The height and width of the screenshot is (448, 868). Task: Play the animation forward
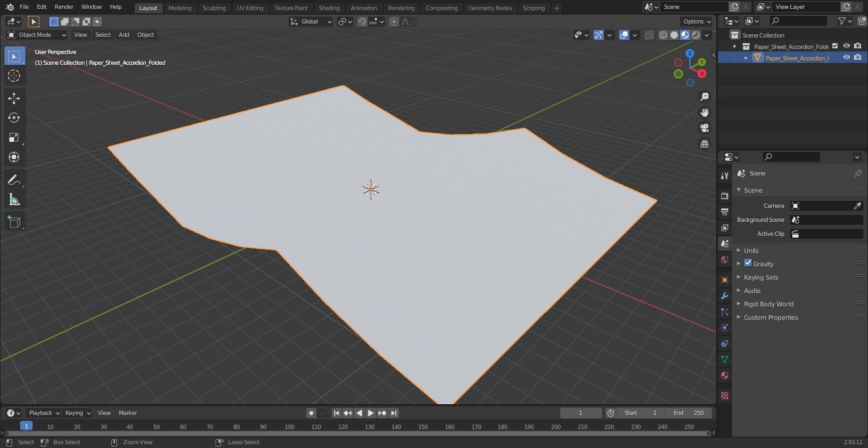(371, 413)
